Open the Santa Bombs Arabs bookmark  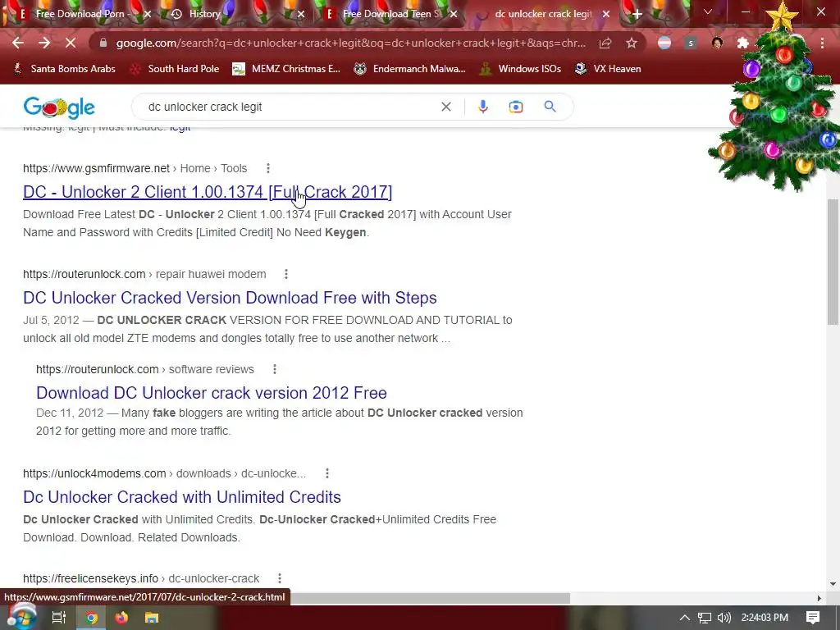coord(64,69)
